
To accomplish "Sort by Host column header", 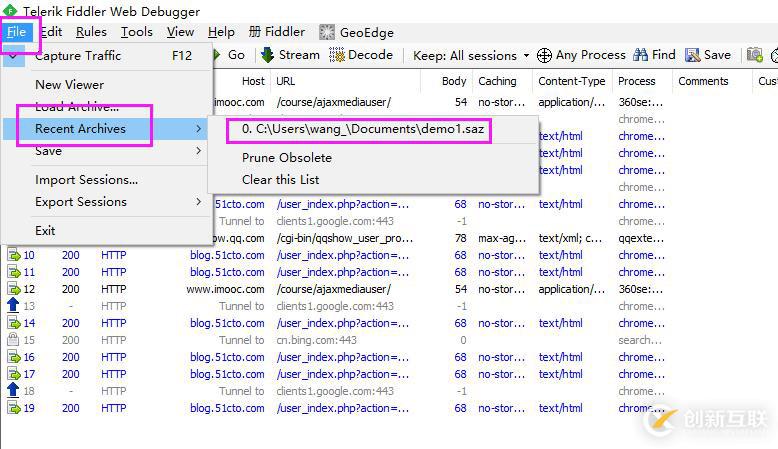I will pos(253,81).
